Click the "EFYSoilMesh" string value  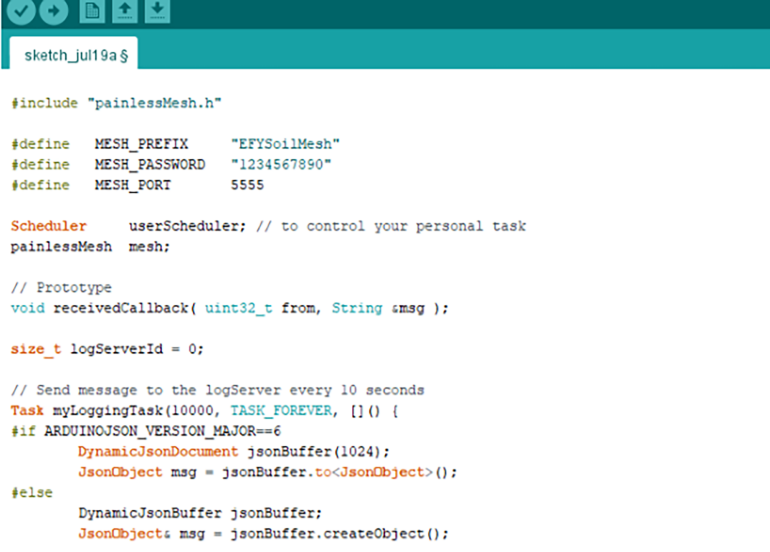[285, 144]
